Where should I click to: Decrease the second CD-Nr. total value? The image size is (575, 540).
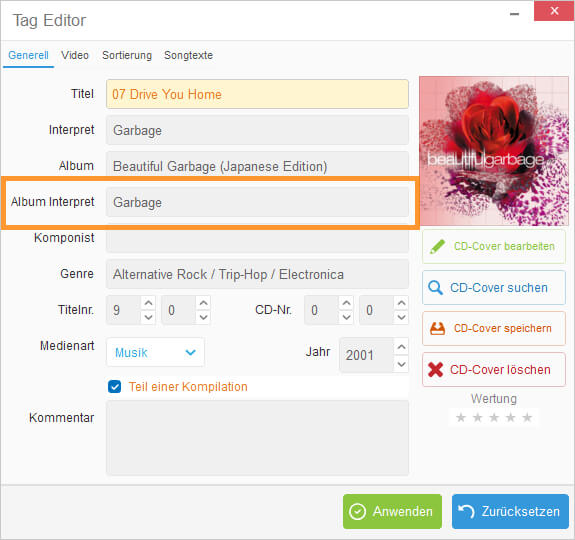point(402,317)
